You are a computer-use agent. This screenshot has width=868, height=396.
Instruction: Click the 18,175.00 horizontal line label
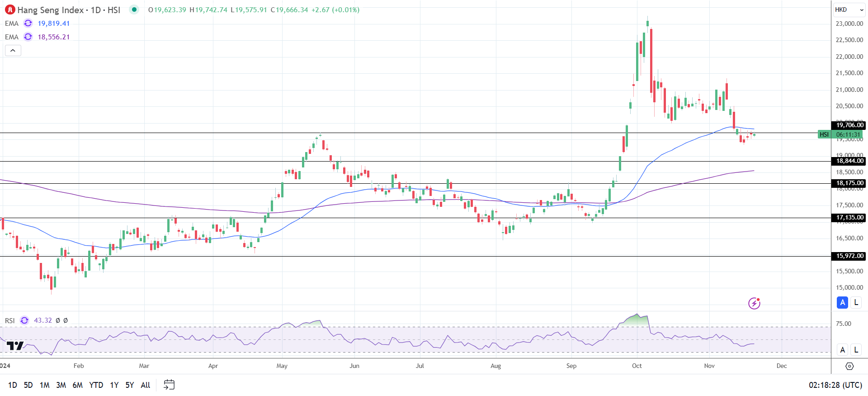pyautogui.click(x=849, y=183)
